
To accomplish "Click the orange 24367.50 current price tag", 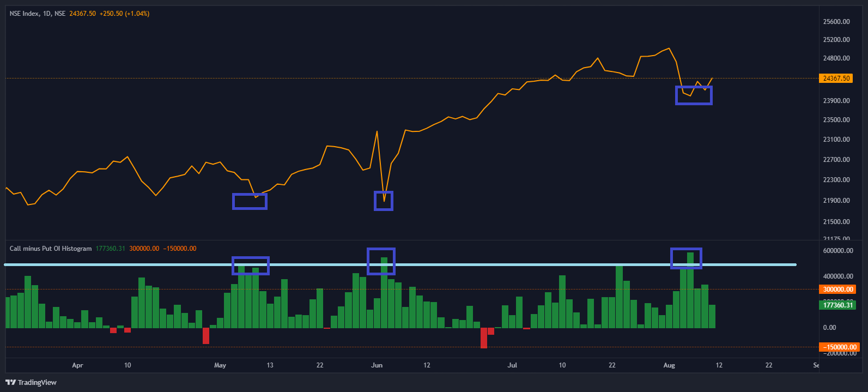I will pos(836,79).
